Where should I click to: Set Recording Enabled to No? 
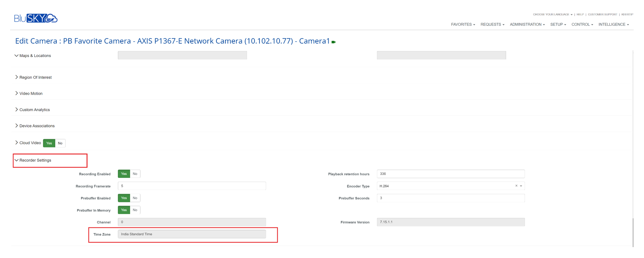[x=135, y=174]
